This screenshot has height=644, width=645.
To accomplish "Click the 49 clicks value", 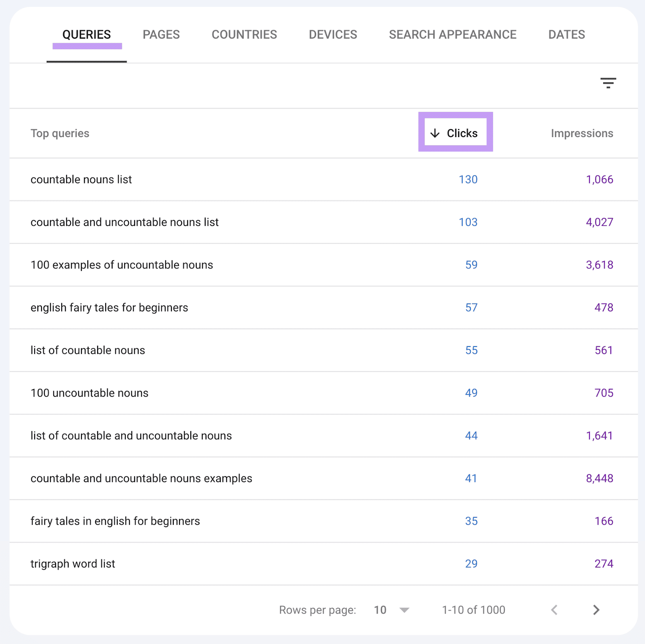I will (x=471, y=393).
